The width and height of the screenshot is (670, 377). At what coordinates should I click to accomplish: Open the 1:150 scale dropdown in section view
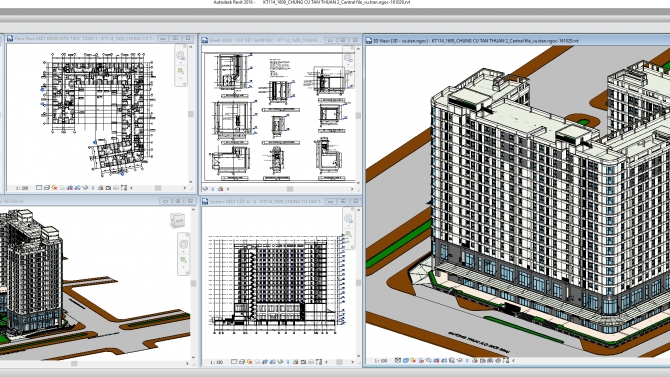217,362
